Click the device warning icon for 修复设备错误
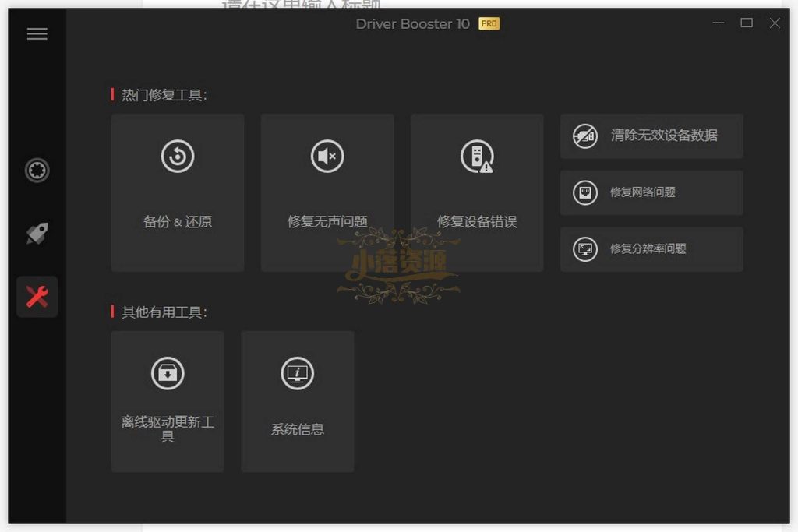This screenshot has width=798, height=532. point(477,156)
